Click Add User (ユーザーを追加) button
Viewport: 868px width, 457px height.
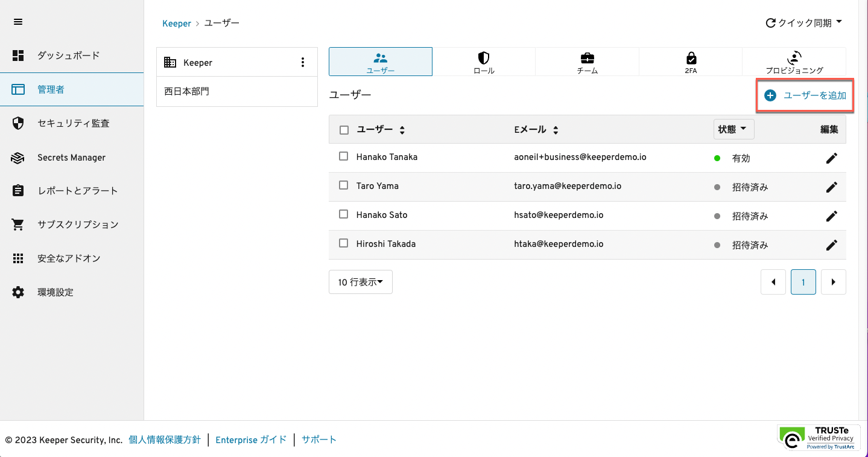(x=805, y=95)
